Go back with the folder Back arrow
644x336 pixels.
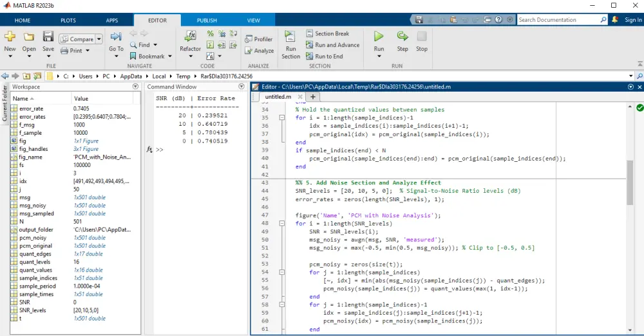click(x=5, y=76)
